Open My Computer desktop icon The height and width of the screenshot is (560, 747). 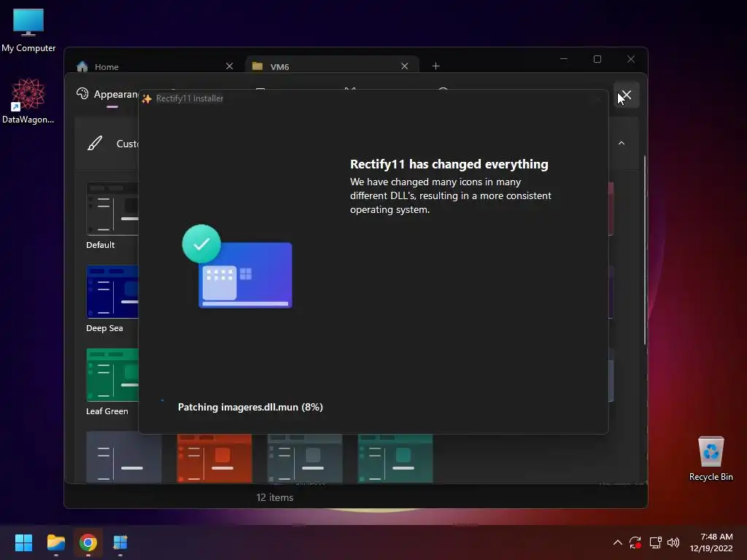(x=28, y=31)
